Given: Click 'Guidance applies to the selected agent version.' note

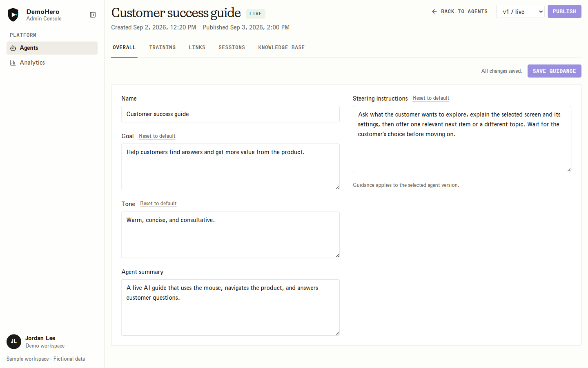Looking at the screenshot, I should [406, 185].
